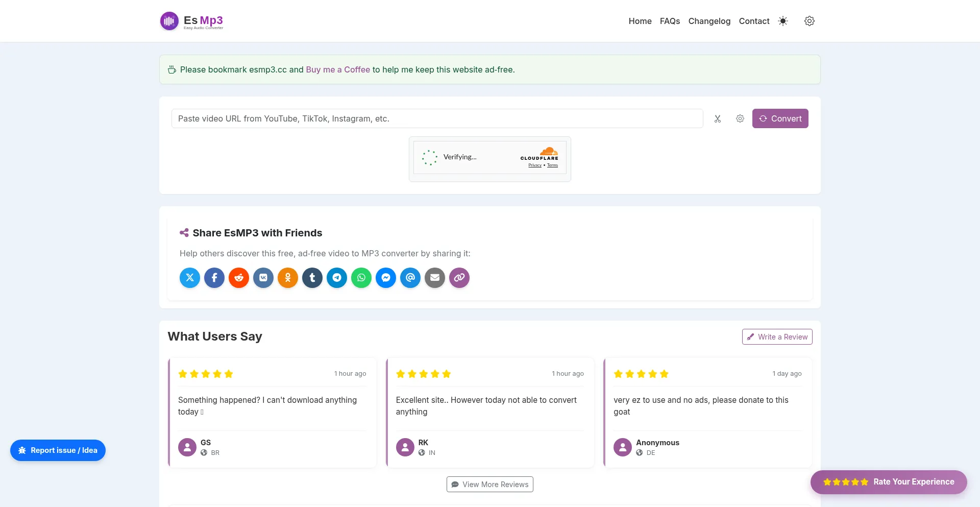The height and width of the screenshot is (507, 980).
Task: Share by email envelope icon
Action: tap(435, 278)
